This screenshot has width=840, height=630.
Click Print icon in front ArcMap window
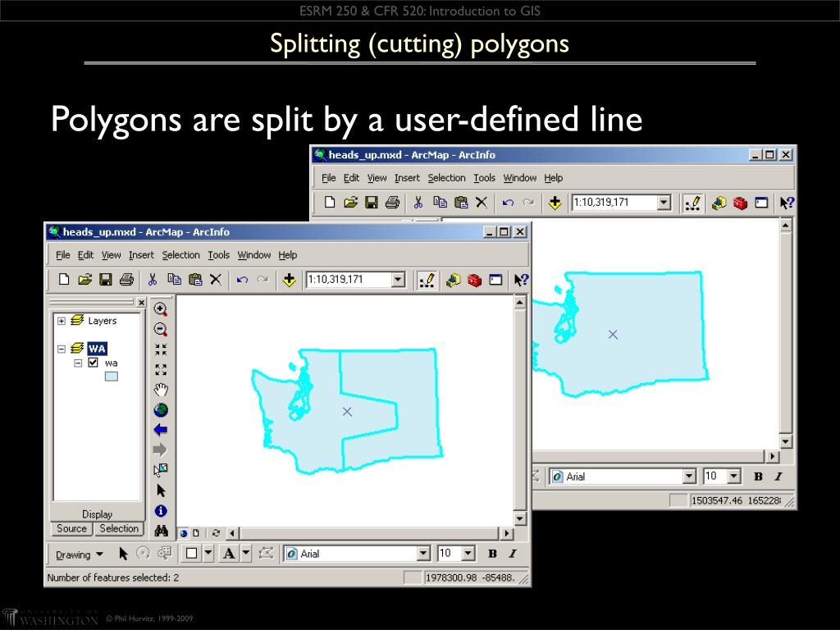coord(126,280)
